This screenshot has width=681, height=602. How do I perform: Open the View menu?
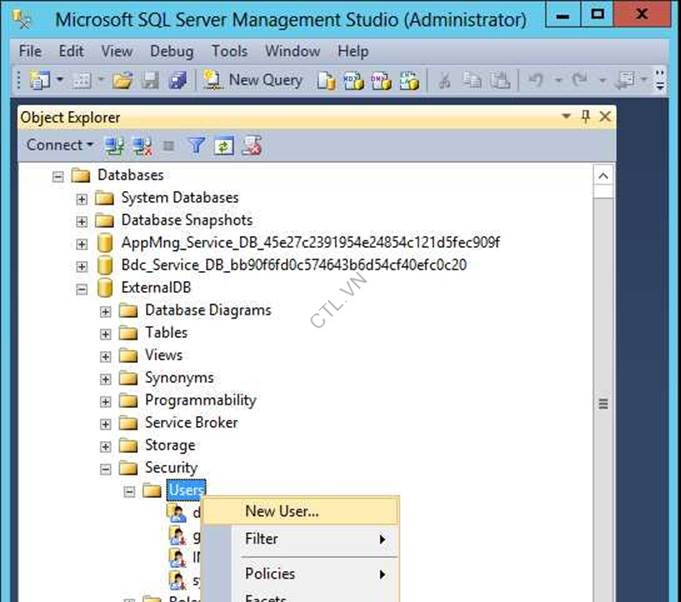click(117, 51)
